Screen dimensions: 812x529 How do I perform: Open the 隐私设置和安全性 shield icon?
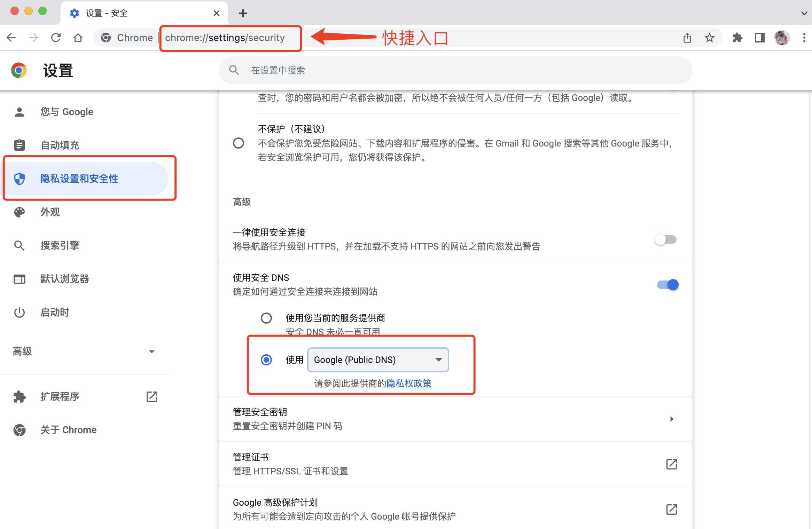click(19, 179)
